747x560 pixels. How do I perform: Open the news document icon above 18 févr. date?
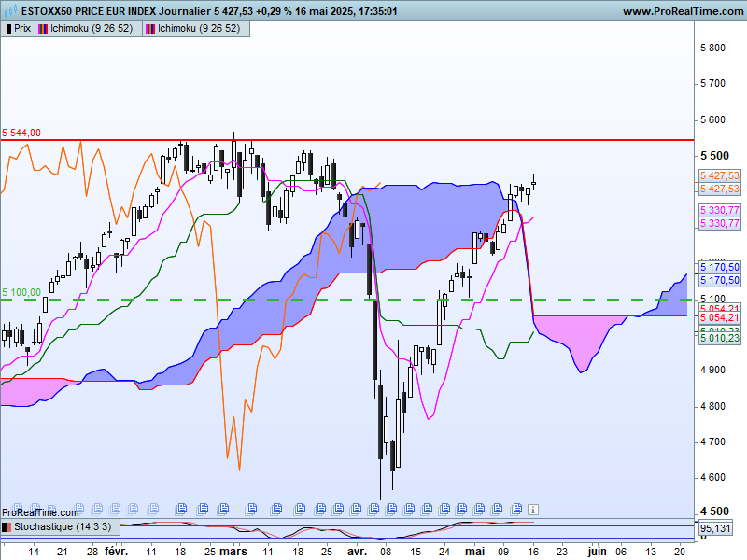(181, 509)
